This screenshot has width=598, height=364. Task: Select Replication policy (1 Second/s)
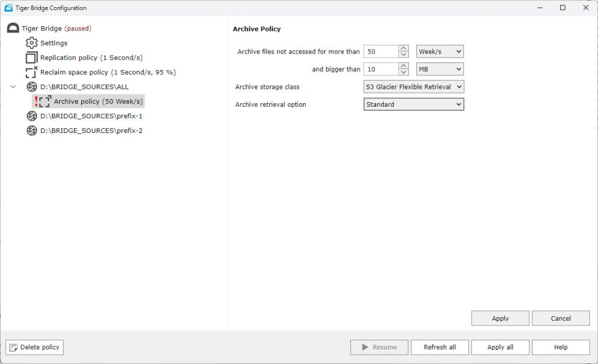(x=92, y=58)
